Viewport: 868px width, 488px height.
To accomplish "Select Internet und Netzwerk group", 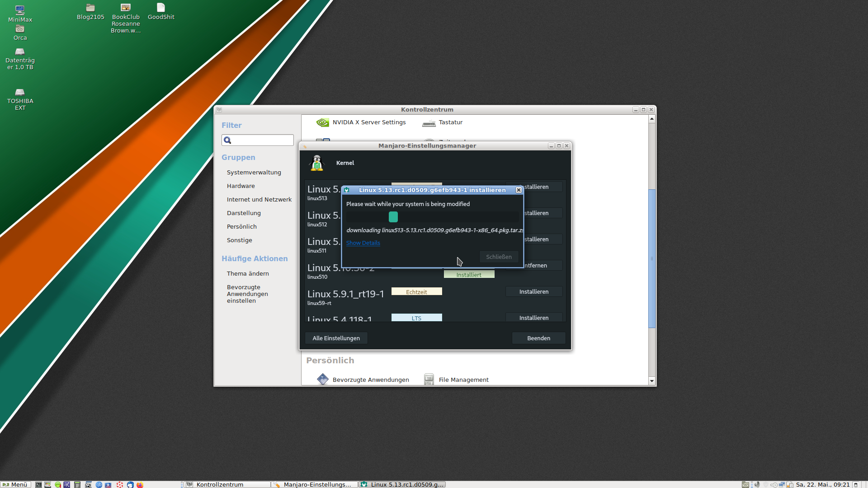I will (x=259, y=199).
